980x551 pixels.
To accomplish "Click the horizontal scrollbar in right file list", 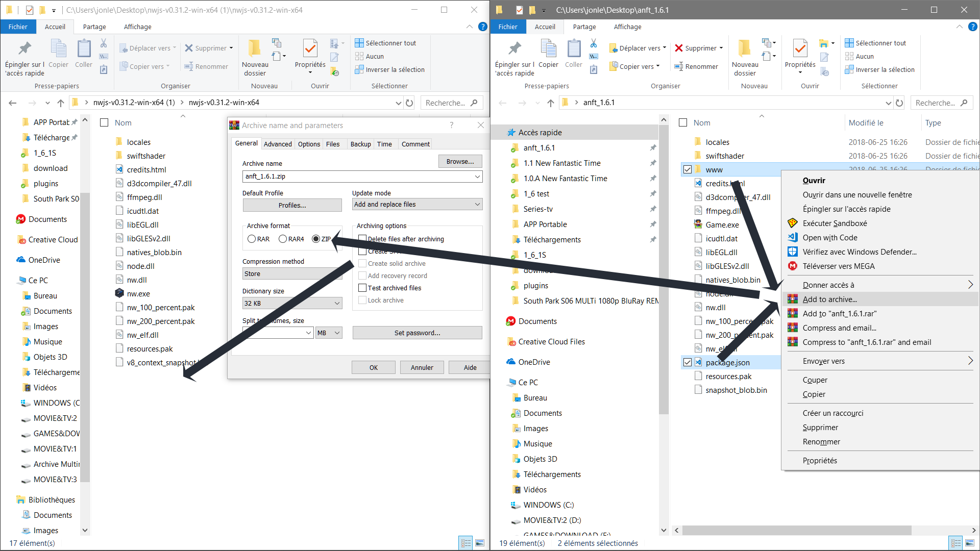I will 797,530.
